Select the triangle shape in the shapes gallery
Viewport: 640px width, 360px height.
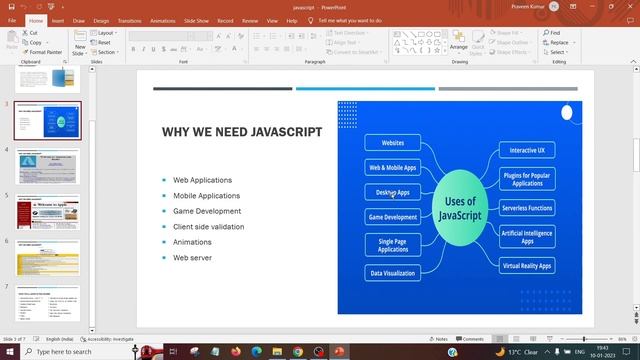(x=397, y=42)
